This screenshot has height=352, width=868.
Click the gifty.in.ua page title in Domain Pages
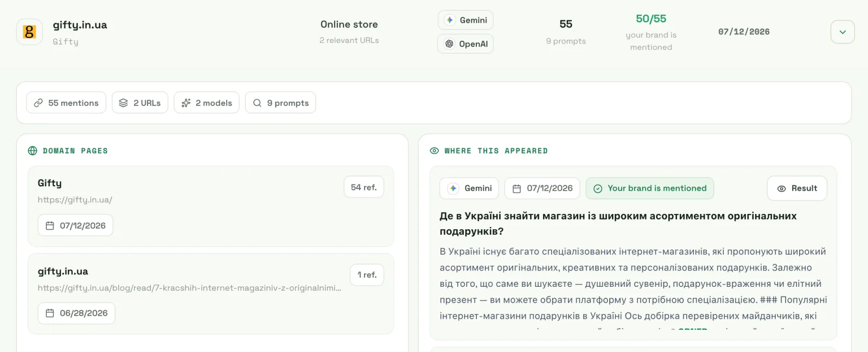pos(63,271)
